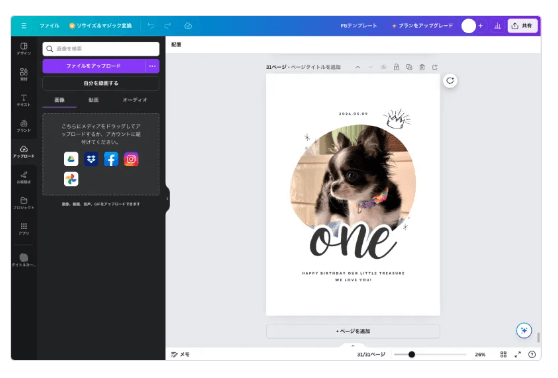Open the プロジェクト sidebar panel

click(x=24, y=203)
